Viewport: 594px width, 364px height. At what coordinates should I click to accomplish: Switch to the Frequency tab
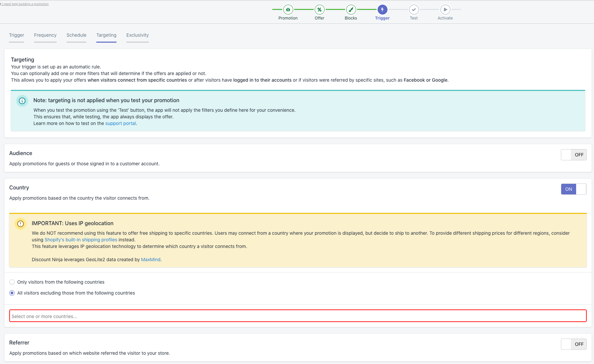pyautogui.click(x=45, y=35)
